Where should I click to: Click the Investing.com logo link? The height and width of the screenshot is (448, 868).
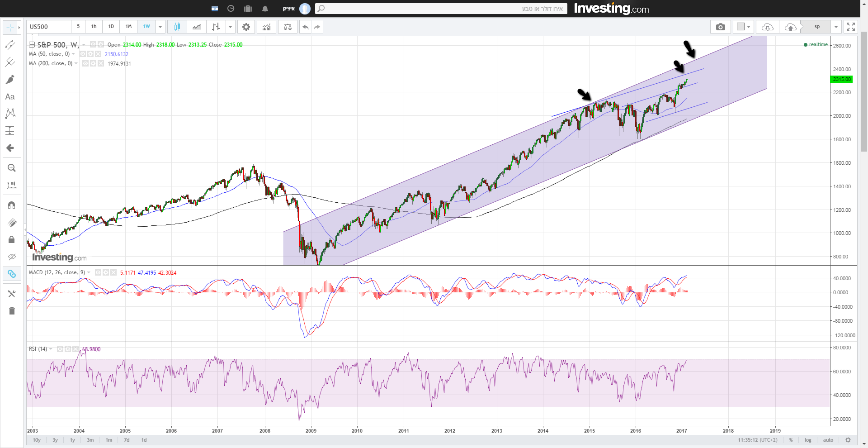point(611,9)
